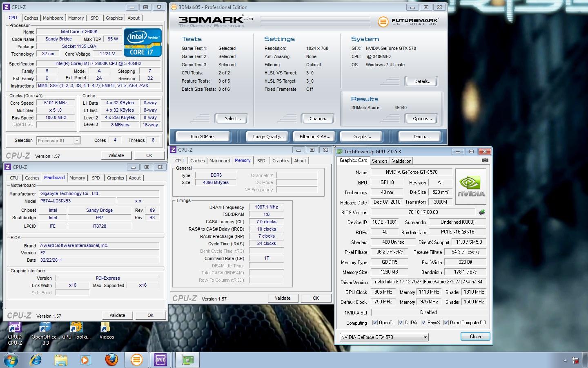
Task: Switch to the Sensors tab in GPU-Z
Action: (x=380, y=161)
